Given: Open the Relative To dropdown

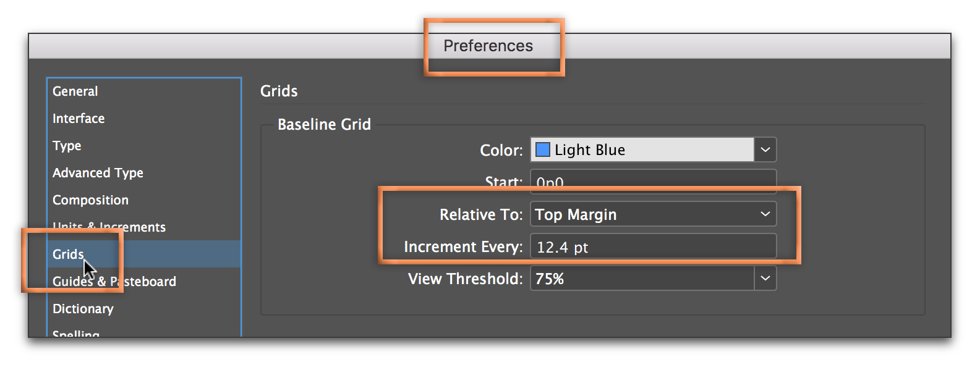Looking at the screenshot, I should [x=653, y=214].
